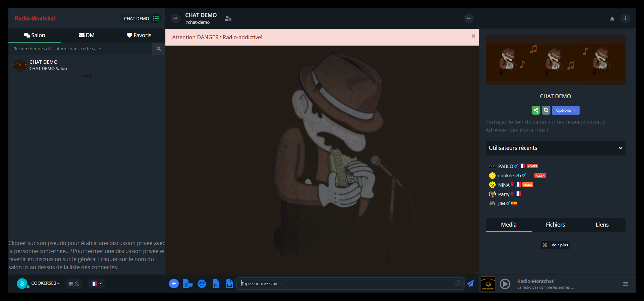The width and height of the screenshot is (644, 301).
Task: Click the image file upload icon
Action: pos(229,284)
